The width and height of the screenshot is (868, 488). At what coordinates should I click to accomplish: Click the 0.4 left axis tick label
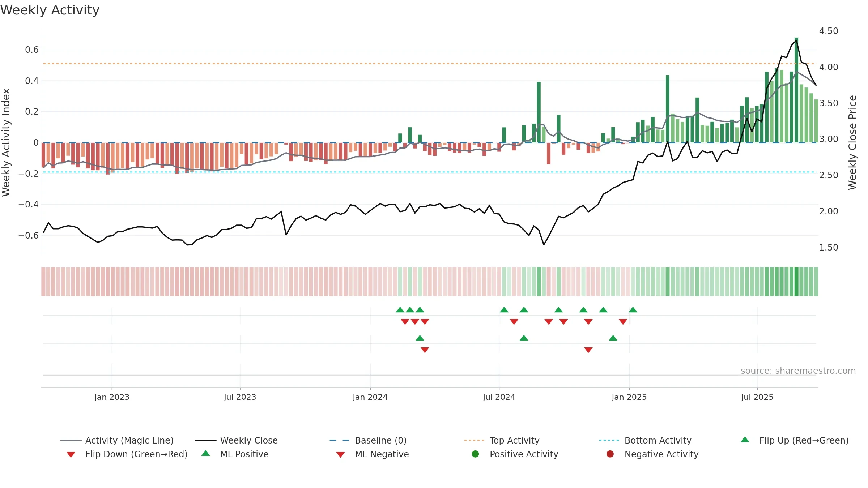32,81
